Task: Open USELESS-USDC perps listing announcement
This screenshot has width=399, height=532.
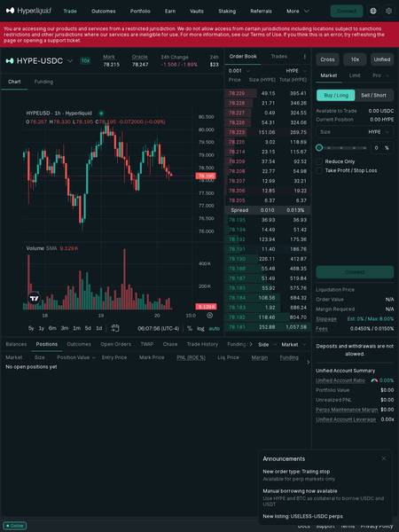Action: tap(302, 516)
